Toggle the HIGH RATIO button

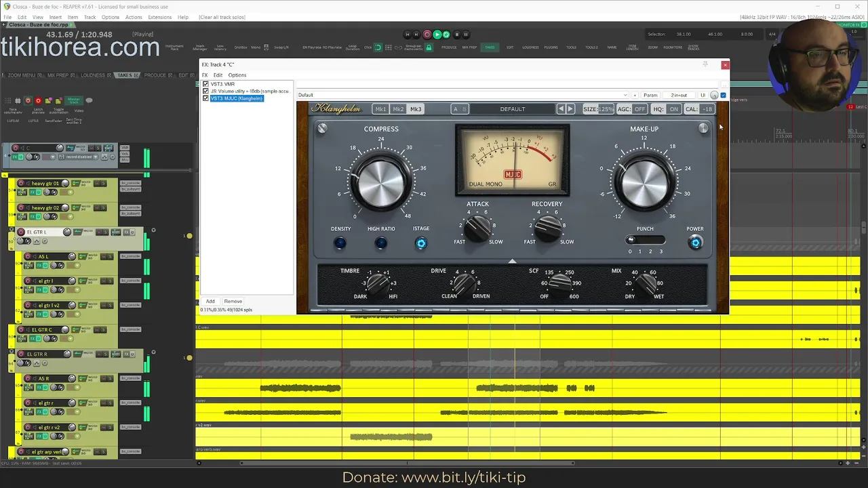[381, 243]
